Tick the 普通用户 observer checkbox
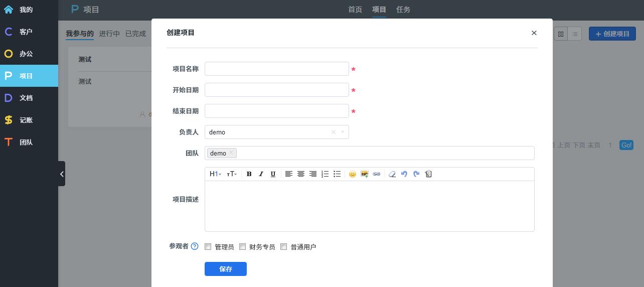This screenshot has height=287, width=644. (284, 246)
